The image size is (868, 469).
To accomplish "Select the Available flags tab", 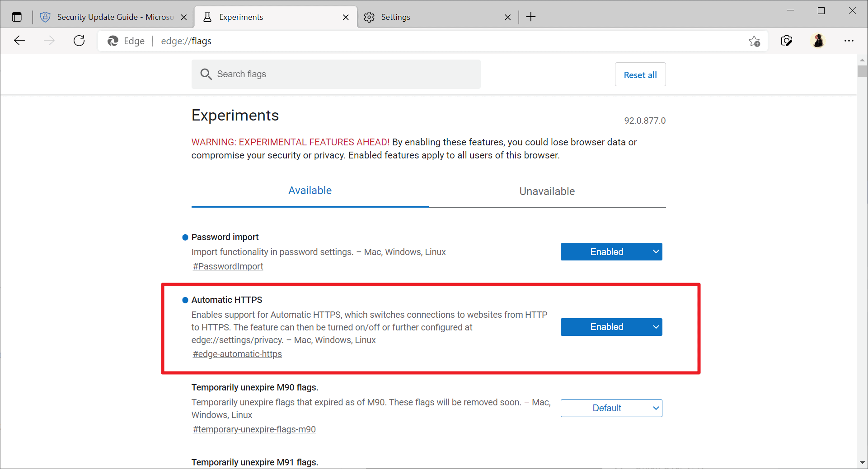I will (x=310, y=190).
